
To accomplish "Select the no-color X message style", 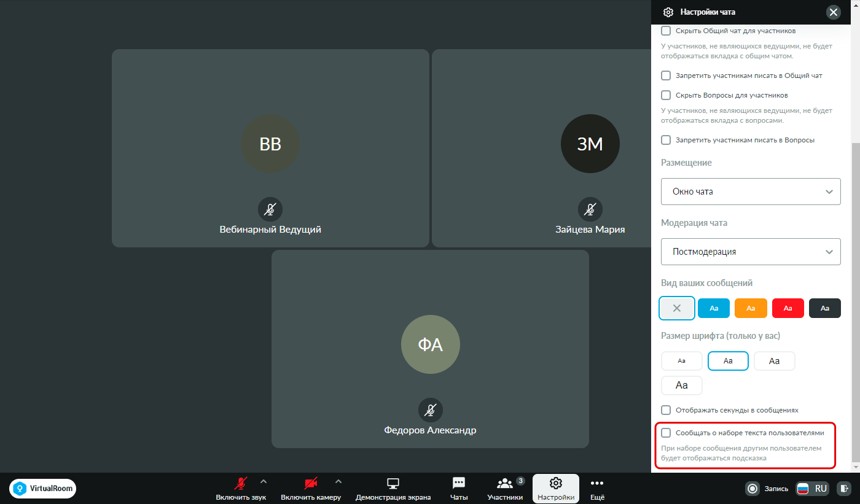I will [x=677, y=308].
